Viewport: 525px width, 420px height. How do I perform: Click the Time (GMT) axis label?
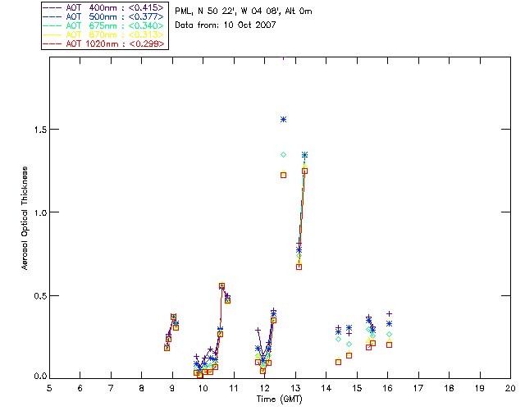(x=279, y=399)
